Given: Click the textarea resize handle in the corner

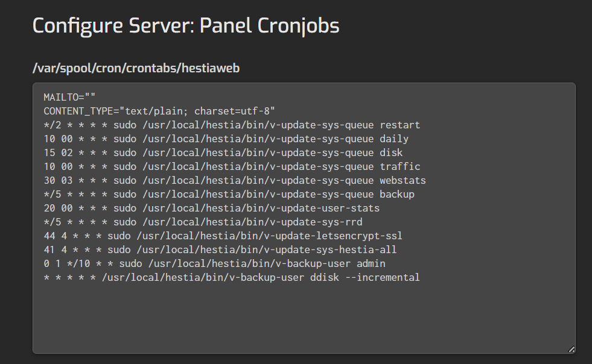Looking at the screenshot, I should 571,348.
